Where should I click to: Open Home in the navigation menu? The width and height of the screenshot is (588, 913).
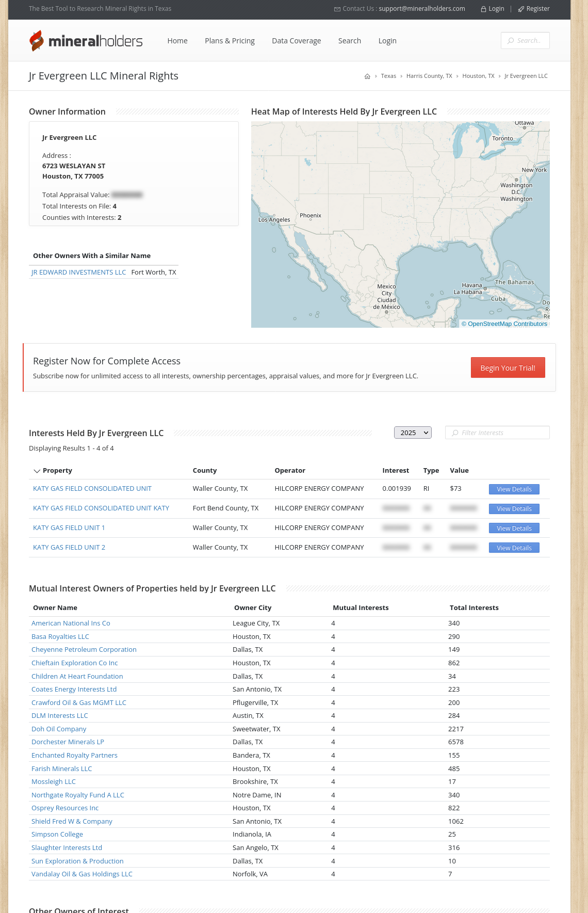pyautogui.click(x=177, y=41)
